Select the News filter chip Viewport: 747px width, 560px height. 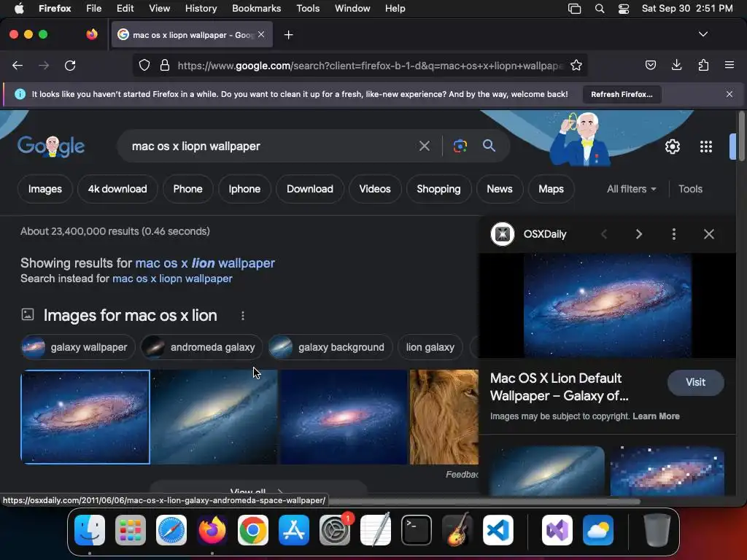point(499,189)
